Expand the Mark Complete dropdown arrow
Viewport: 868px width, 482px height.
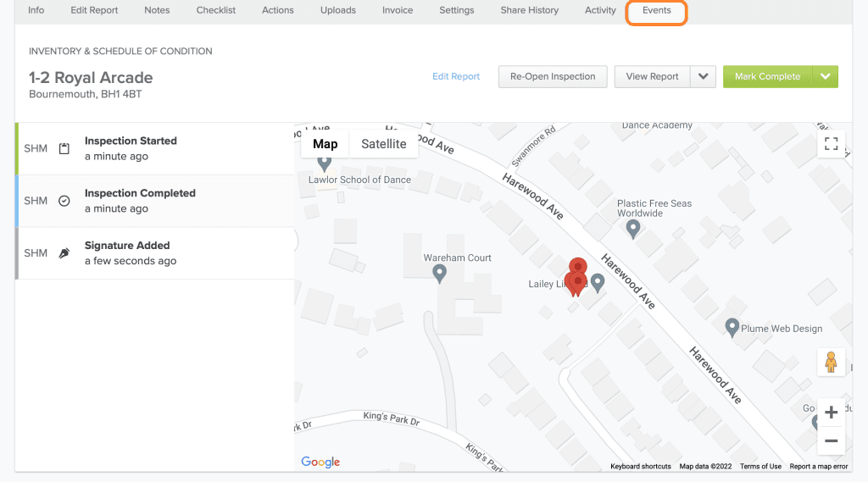click(826, 76)
